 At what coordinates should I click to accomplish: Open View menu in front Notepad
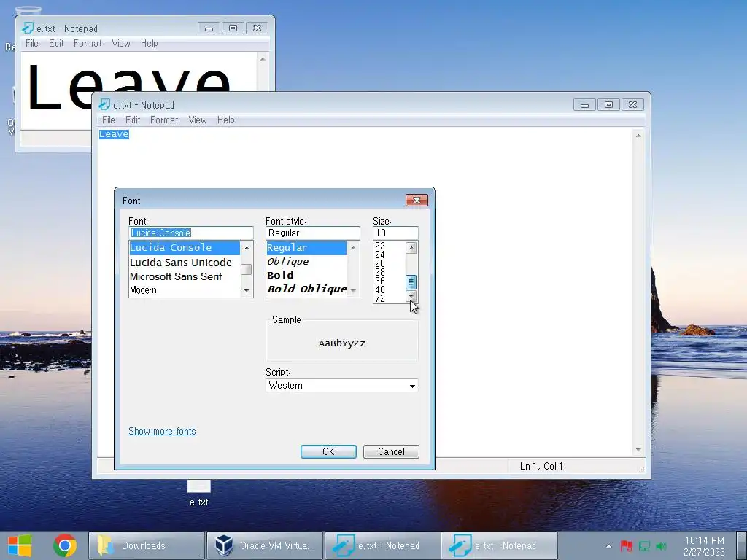click(x=197, y=120)
